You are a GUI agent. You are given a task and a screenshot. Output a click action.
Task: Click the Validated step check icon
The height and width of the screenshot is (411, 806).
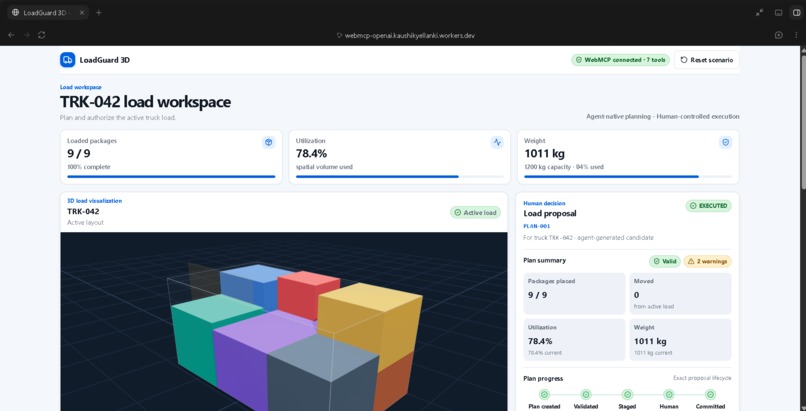(585, 395)
